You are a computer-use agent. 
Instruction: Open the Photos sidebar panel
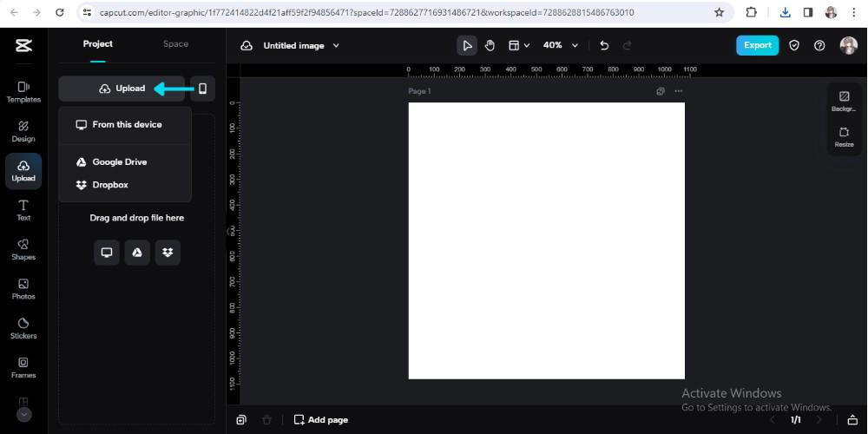23,289
